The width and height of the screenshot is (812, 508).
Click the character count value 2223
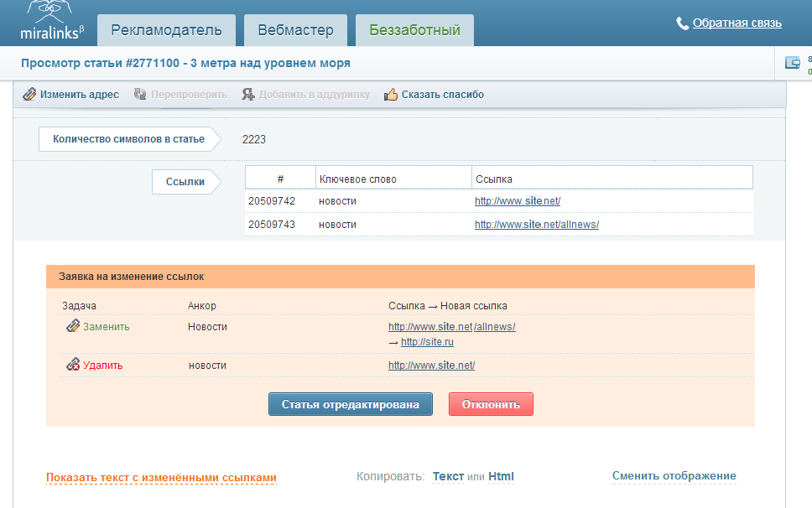point(253,139)
